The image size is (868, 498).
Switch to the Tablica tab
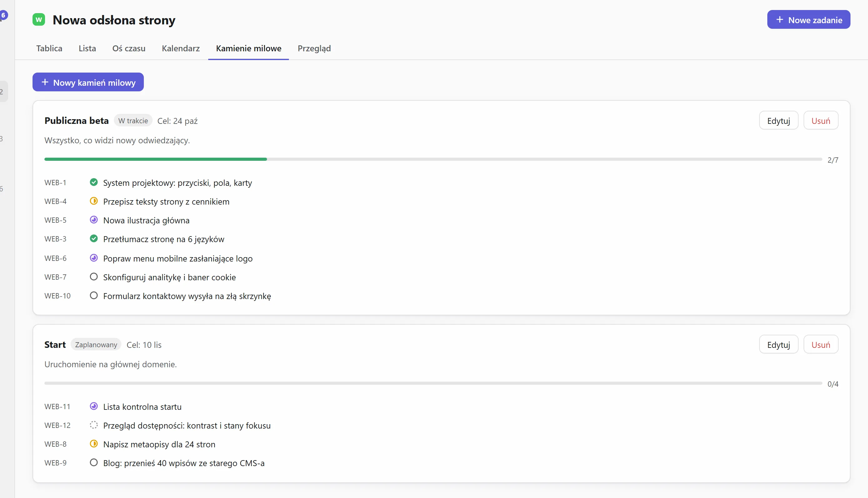click(49, 48)
